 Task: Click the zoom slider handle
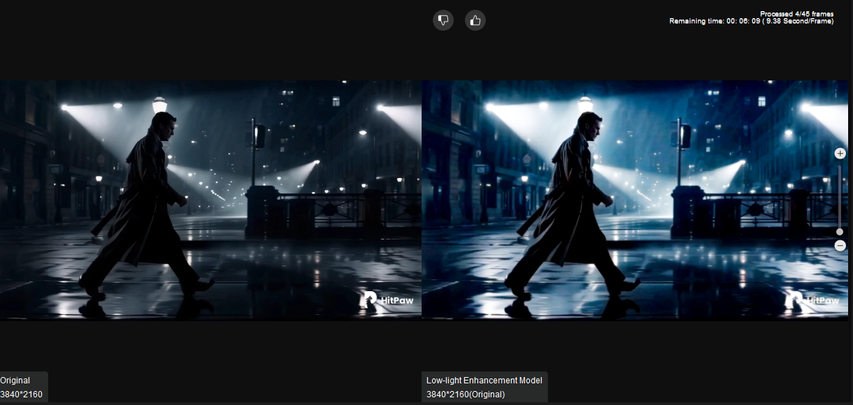click(x=840, y=232)
